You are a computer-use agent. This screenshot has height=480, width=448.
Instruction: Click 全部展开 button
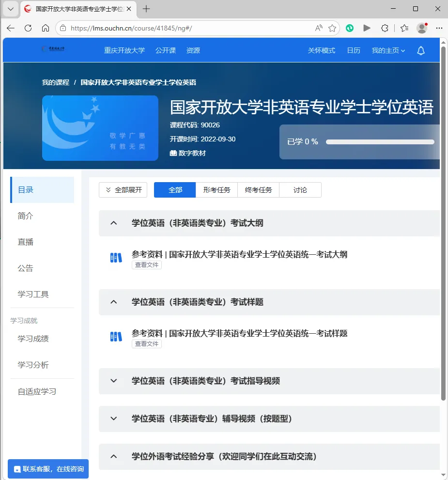coord(123,190)
